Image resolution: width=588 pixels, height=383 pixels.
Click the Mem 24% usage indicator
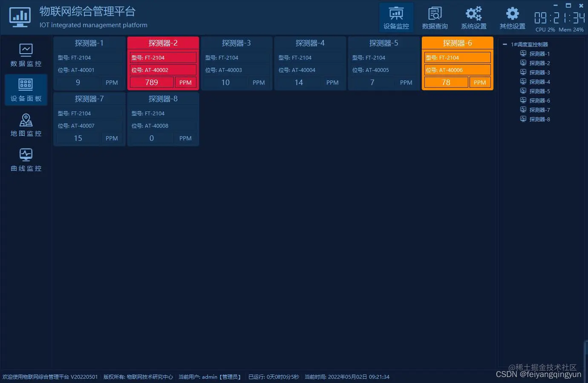[571, 30]
